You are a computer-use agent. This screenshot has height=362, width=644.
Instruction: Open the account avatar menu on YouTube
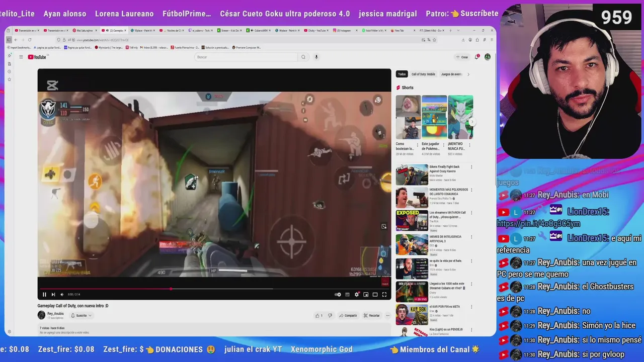click(488, 57)
